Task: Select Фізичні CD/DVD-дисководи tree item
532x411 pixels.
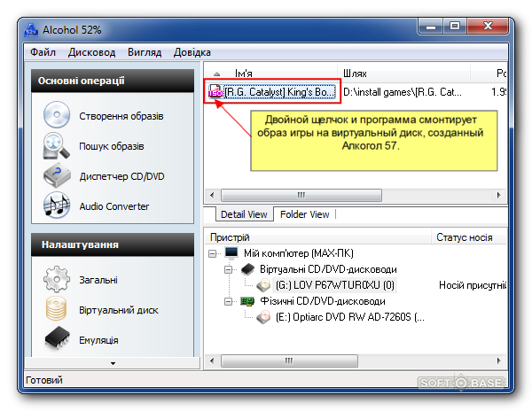Action: pos(323,301)
